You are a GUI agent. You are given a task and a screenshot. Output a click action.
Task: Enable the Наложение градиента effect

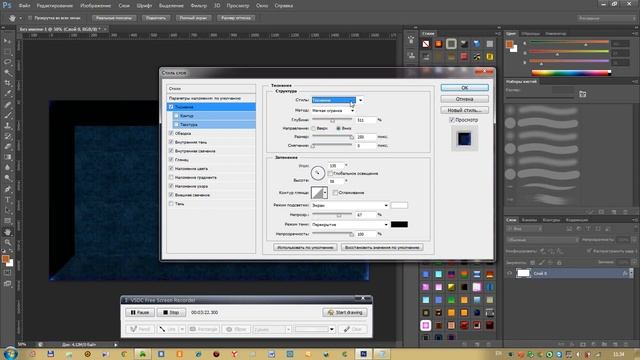click(x=171, y=177)
